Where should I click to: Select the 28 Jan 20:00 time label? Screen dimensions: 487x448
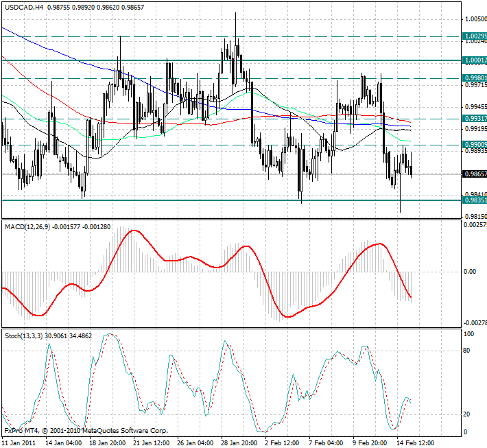pyautogui.click(x=240, y=443)
